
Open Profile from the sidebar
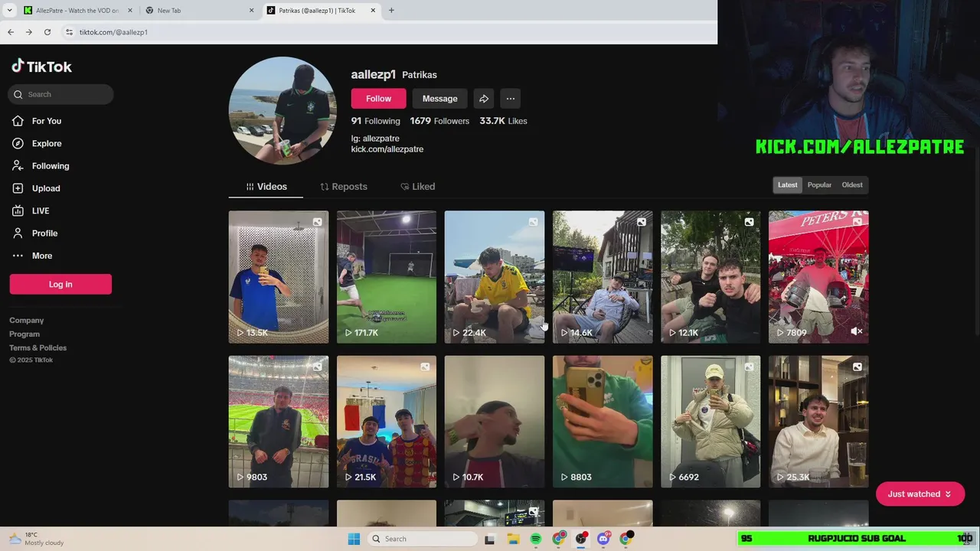[x=44, y=233]
